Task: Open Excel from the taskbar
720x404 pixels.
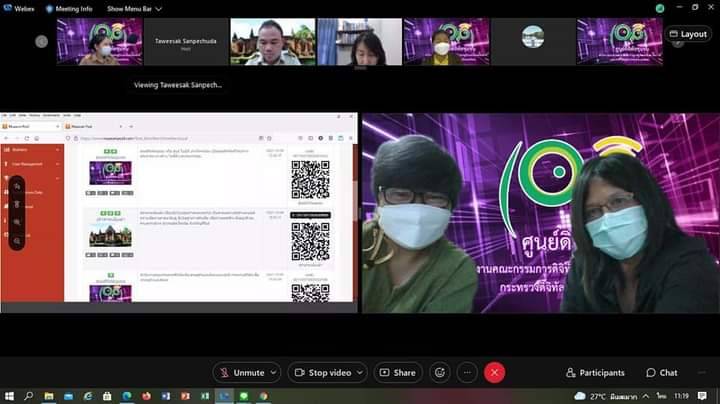Action: [205, 396]
